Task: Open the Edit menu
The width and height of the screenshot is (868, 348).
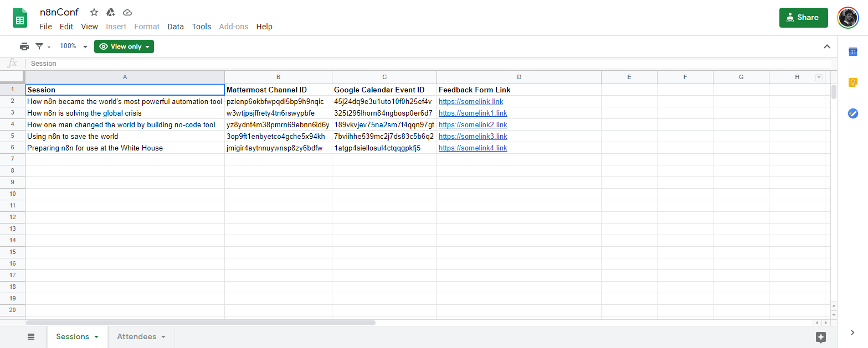Action: [x=66, y=27]
